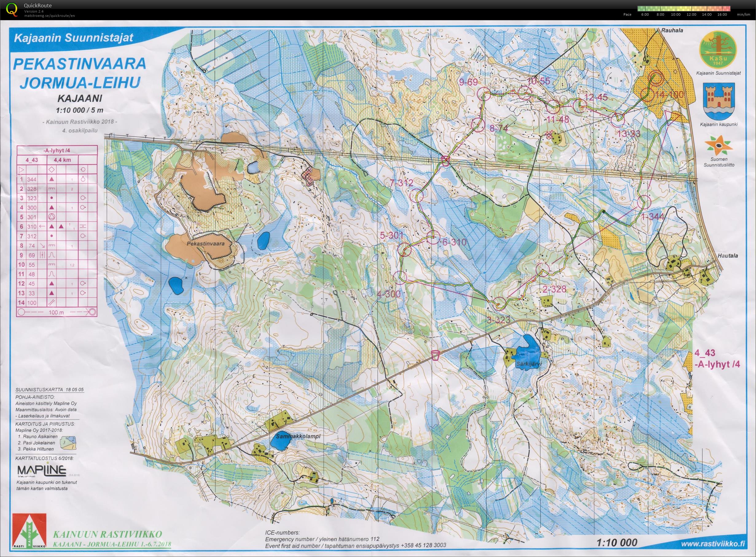
Task: Click the SUUNNISTUSKARTTA 18 05 05 text
Action: coord(49,390)
